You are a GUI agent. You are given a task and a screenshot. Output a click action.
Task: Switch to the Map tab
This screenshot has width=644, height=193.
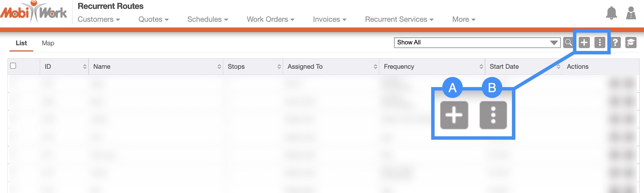(x=48, y=43)
